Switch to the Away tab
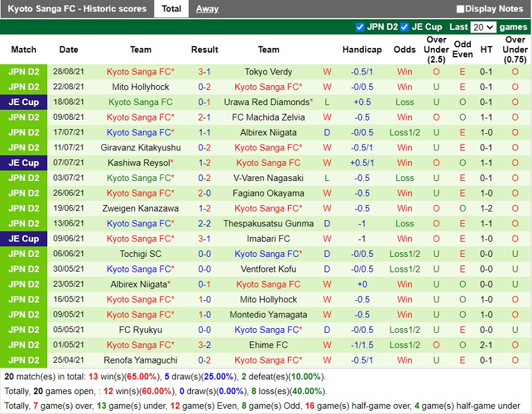This screenshot has width=532, height=414. click(207, 9)
